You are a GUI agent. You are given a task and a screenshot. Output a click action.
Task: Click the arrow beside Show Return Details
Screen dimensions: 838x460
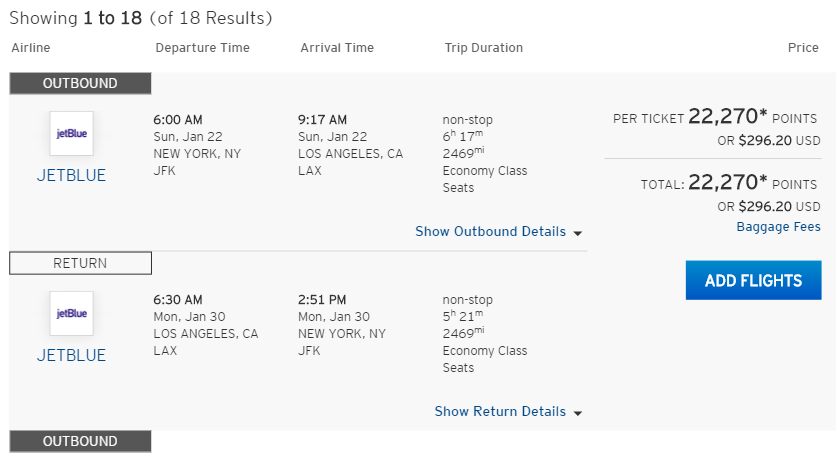pos(578,414)
